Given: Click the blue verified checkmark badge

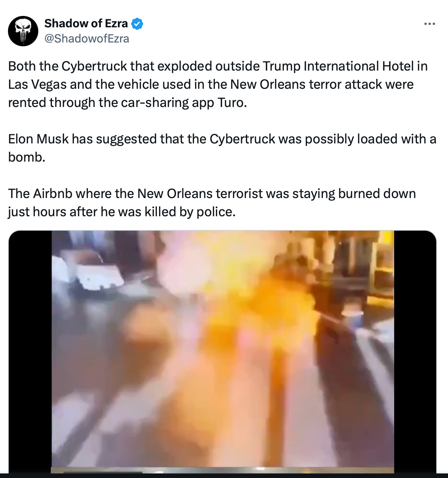Looking at the screenshot, I should 137,24.
